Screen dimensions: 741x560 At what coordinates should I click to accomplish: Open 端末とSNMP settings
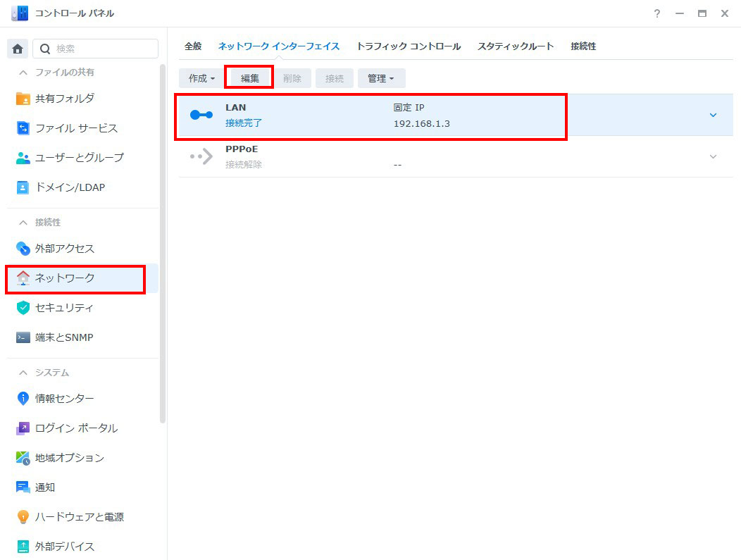64,337
